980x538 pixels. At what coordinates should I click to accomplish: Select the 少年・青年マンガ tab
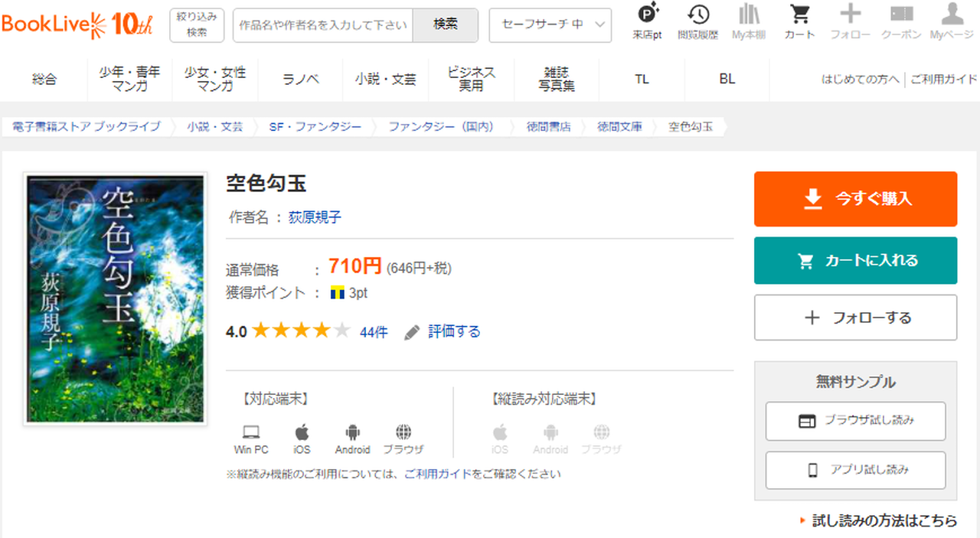129,79
